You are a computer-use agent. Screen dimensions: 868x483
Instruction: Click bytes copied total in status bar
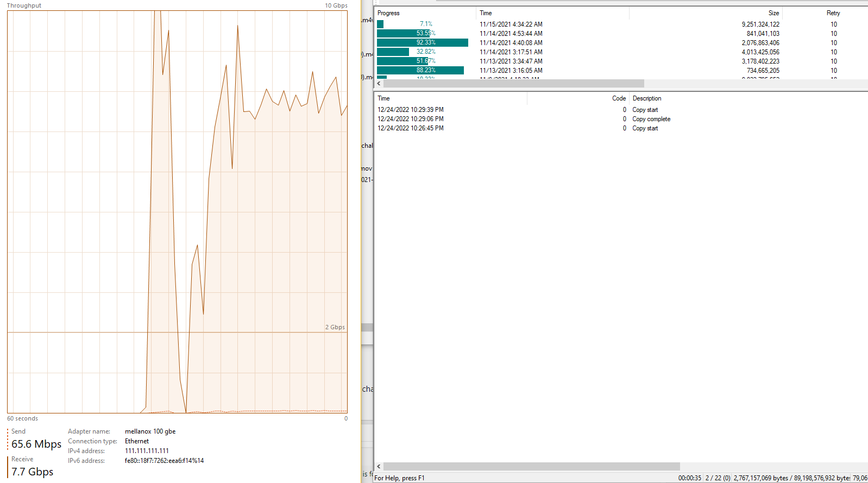point(792,478)
